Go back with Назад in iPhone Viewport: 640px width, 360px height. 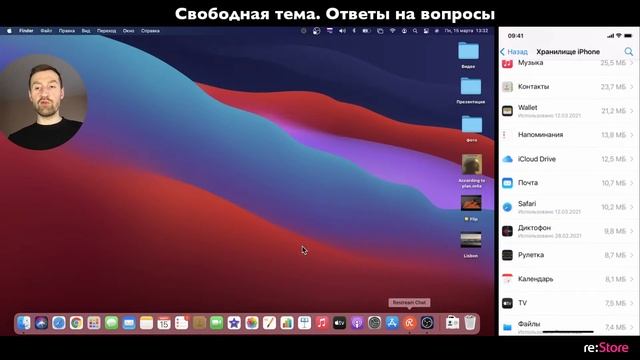point(514,52)
